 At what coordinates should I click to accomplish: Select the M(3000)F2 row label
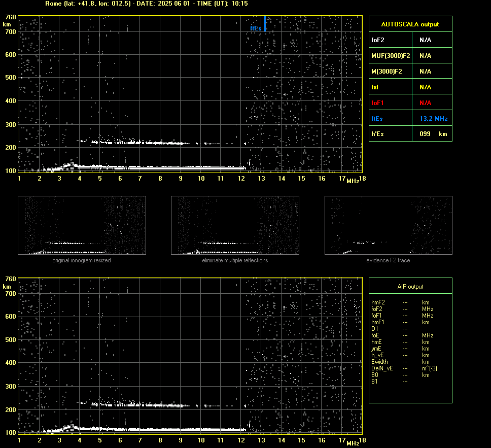coord(387,72)
